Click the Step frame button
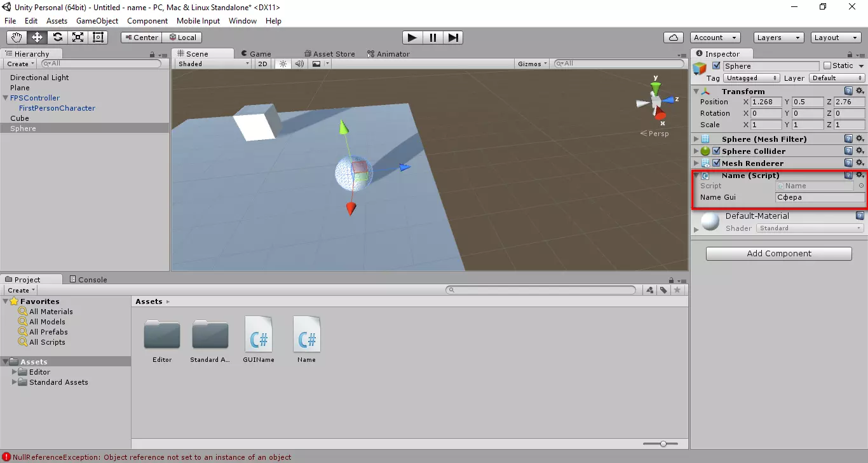This screenshot has width=868, height=463. click(452, 38)
